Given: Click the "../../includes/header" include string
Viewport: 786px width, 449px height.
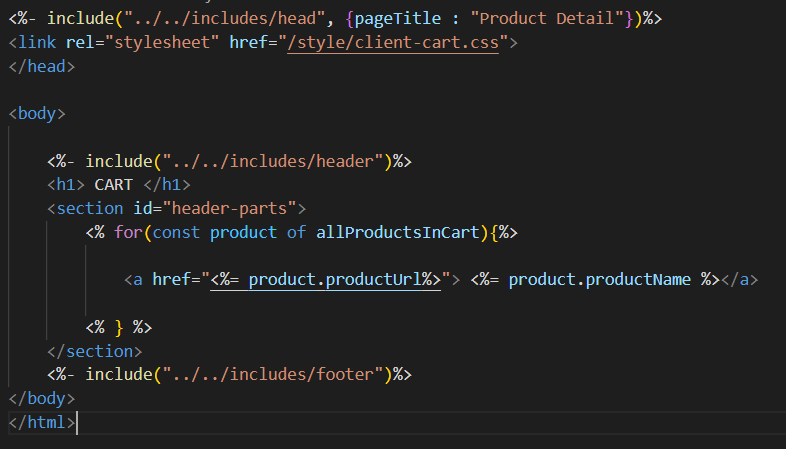Looking at the screenshot, I should coord(273,161).
